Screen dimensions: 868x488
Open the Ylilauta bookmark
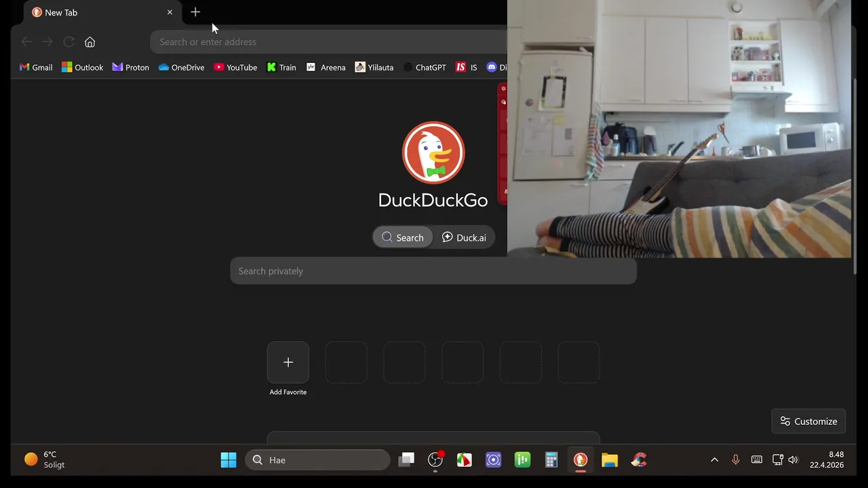374,67
